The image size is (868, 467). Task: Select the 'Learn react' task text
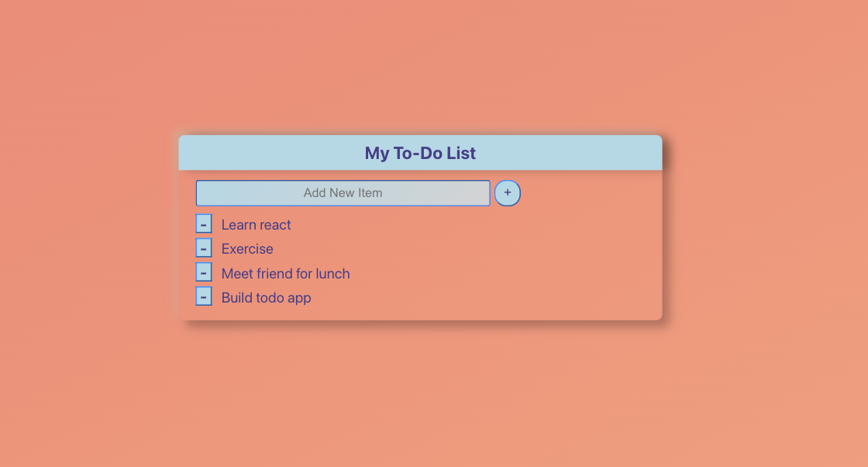coord(256,225)
